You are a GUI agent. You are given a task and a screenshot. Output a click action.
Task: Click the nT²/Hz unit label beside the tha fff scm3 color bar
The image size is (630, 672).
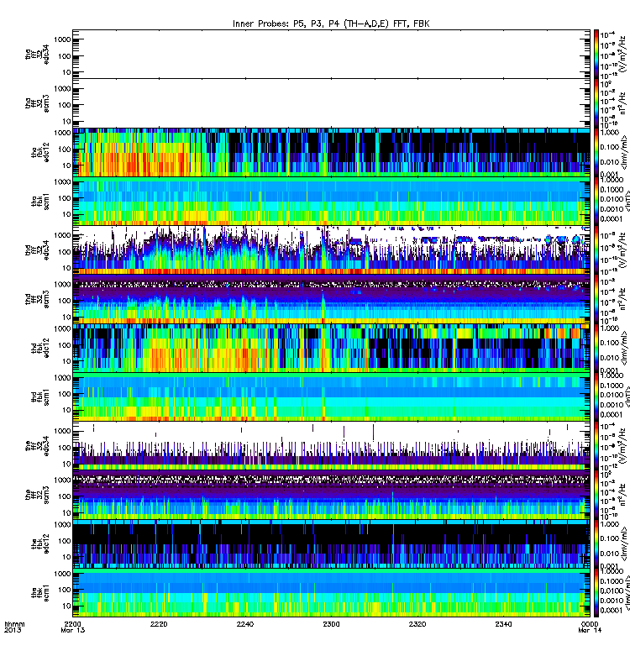tap(623, 103)
